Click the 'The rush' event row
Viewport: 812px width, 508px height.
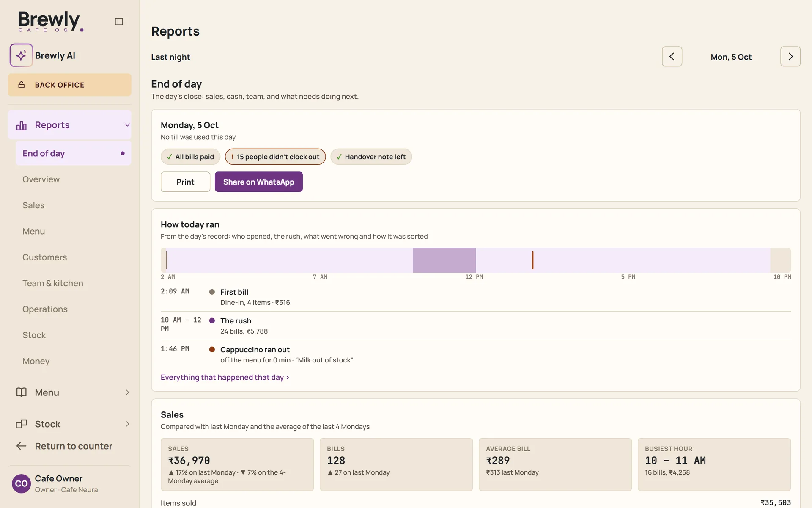pos(476,326)
